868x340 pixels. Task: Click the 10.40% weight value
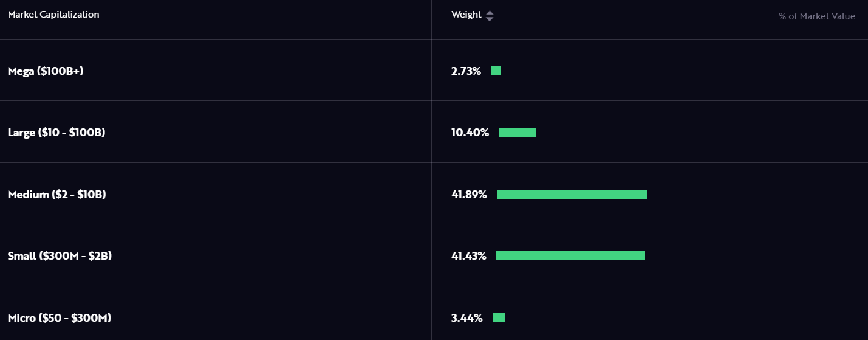point(470,133)
